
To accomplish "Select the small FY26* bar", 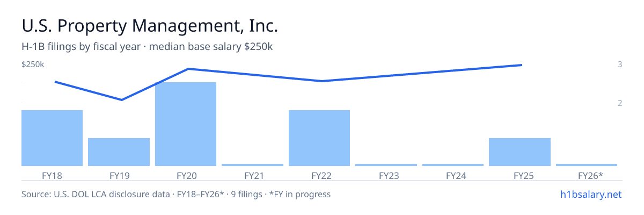I will [x=587, y=164].
